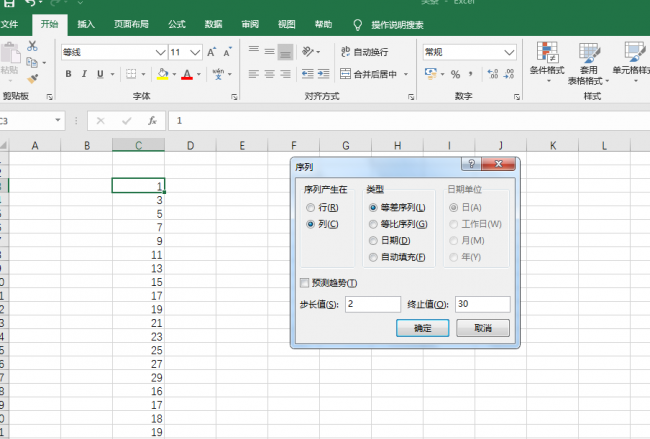Select the Format Painter brush icon
This screenshot has width=650, height=439.
pyautogui.click(x=32, y=79)
